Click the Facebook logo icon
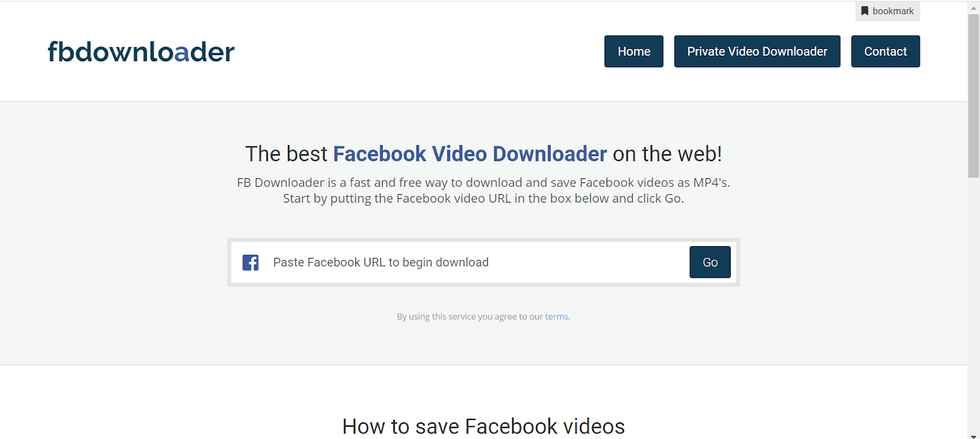Viewport: 980px width, 439px height. 251,263
